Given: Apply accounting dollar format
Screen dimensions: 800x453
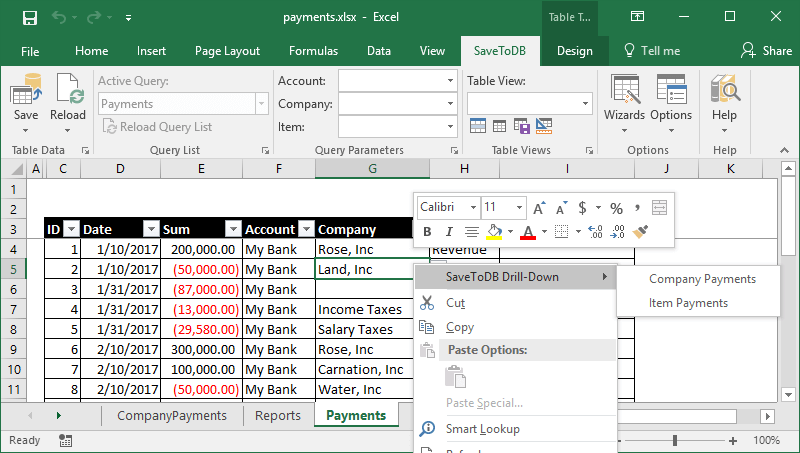Looking at the screenshot, I should [x=582, y=208].
